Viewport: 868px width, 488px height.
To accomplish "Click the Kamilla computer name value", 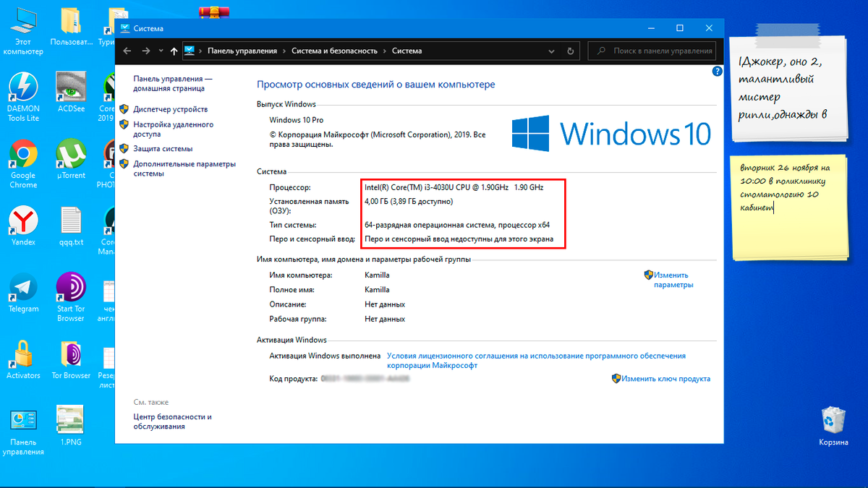I will [x=377, y=275].
